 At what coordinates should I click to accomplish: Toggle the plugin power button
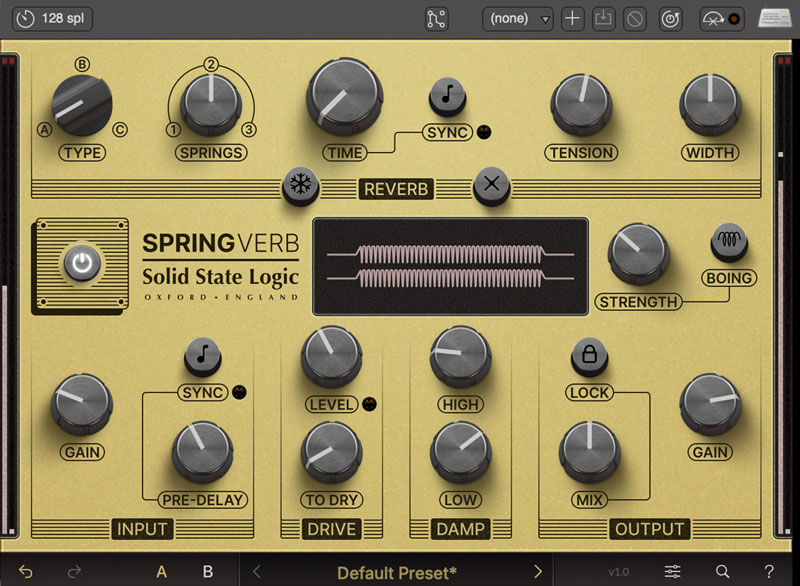82,263
